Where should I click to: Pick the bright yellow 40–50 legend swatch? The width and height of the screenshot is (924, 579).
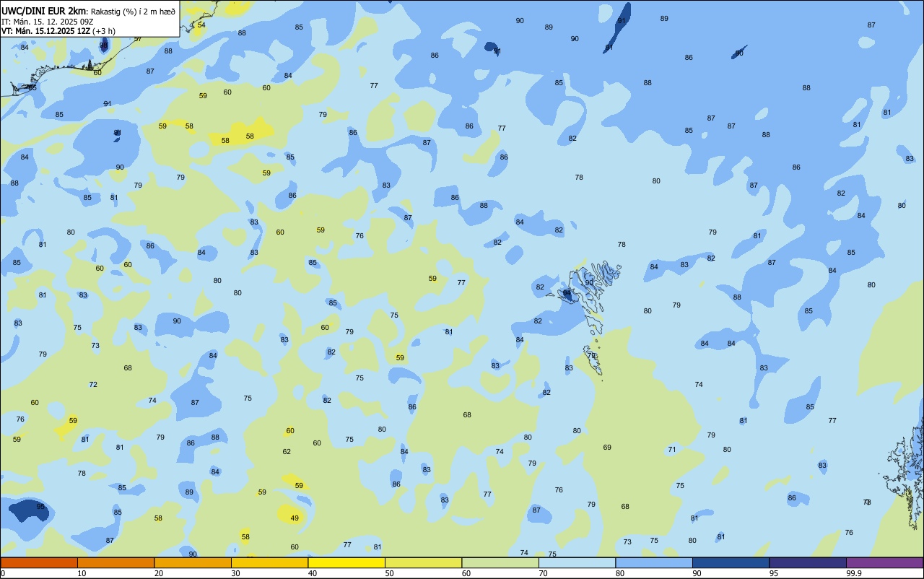pyautogui.click(x=346, y=562)
